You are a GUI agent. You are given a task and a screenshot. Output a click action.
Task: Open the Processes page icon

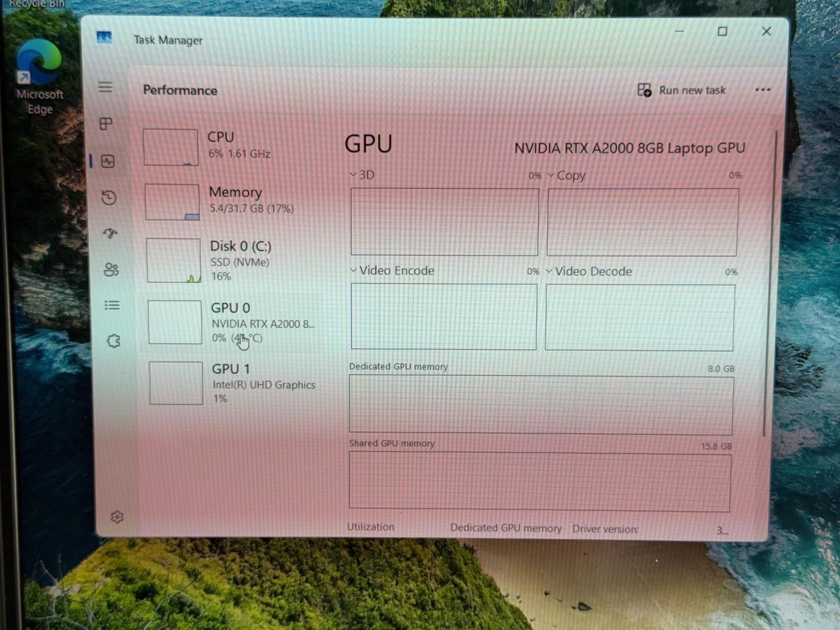[106, 124]
